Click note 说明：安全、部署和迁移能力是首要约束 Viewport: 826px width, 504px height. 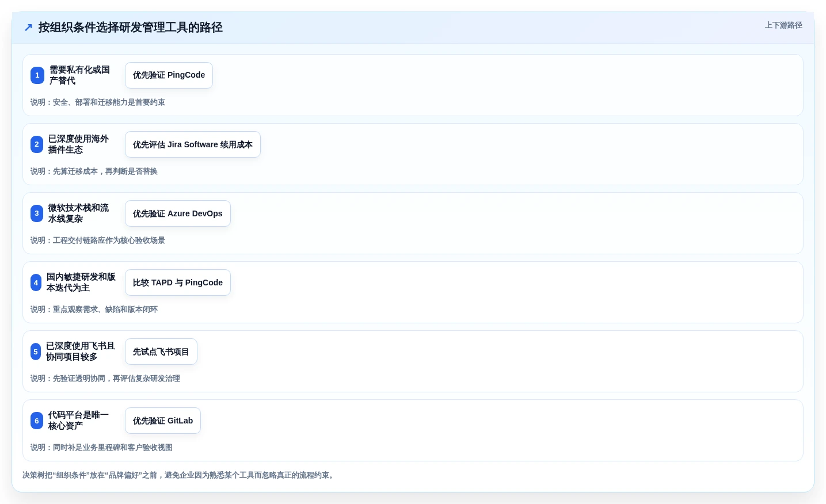pos(98,102)
